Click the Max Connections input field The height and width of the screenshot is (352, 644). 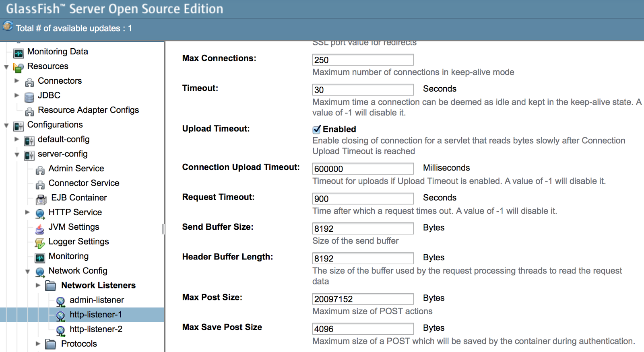click(363, 60)
